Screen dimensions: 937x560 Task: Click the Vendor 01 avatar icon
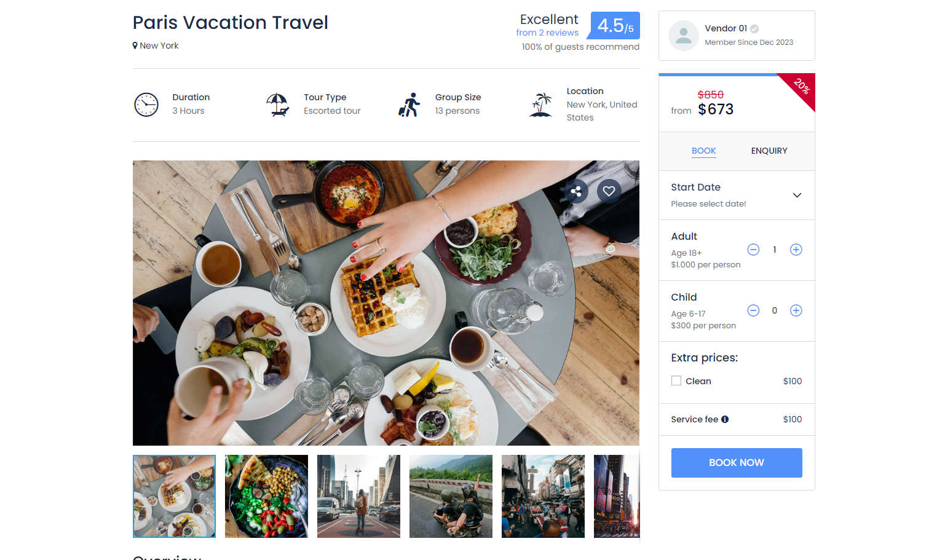684,36
